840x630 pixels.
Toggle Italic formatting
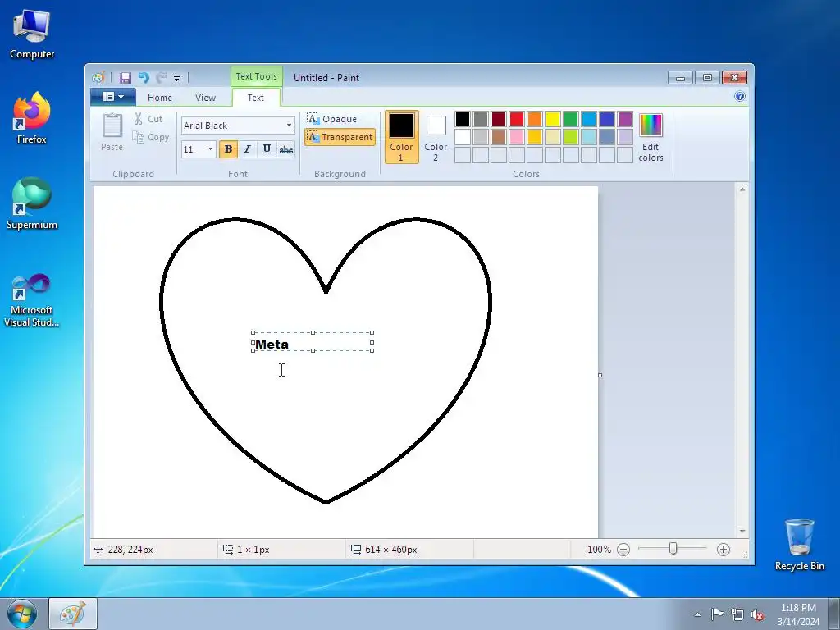[248, 149]
